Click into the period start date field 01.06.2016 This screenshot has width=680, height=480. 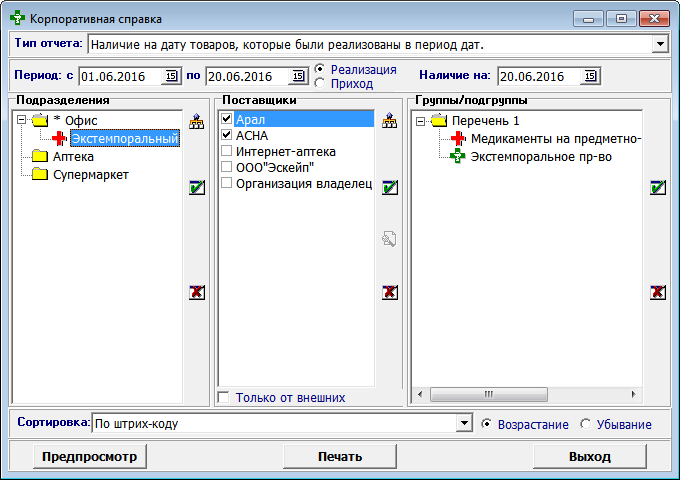click(121, 76)
